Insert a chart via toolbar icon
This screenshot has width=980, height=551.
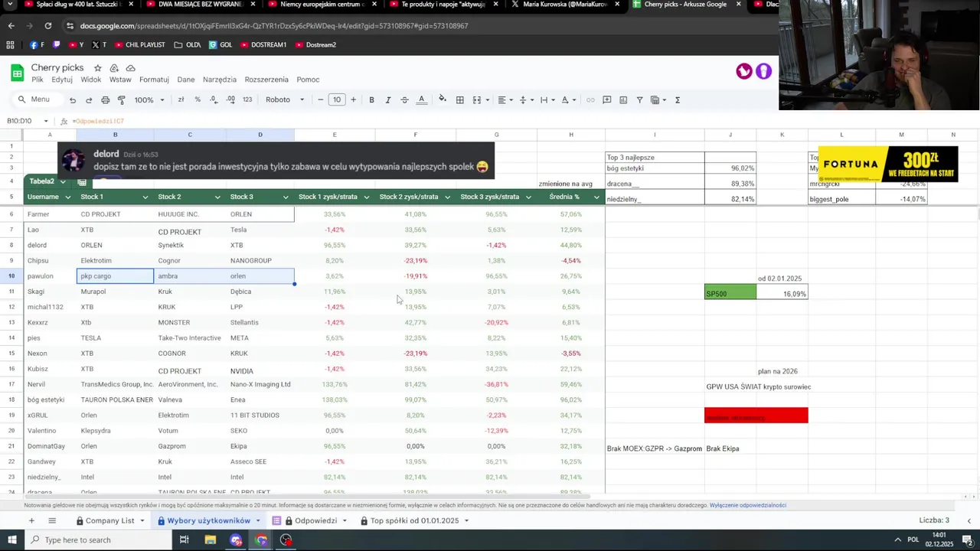(623, 100)
